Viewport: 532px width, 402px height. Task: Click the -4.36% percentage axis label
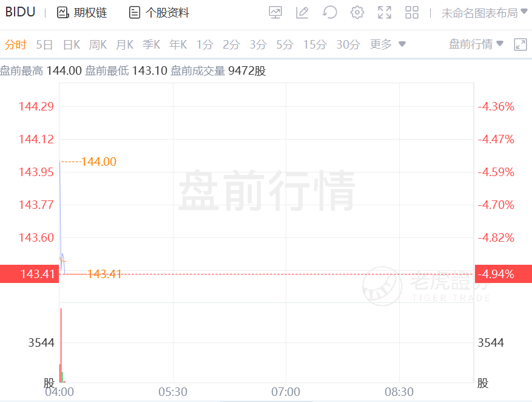click(x=496, y=107)
